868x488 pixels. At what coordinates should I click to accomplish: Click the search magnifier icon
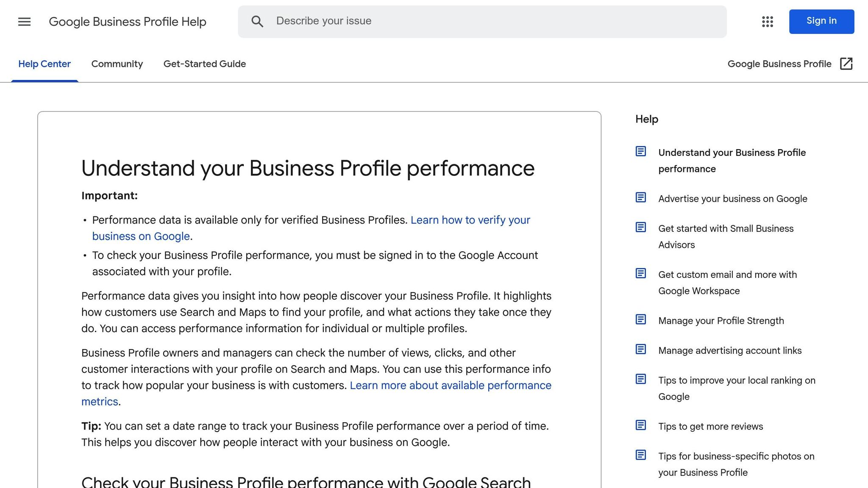coord(257,21)
